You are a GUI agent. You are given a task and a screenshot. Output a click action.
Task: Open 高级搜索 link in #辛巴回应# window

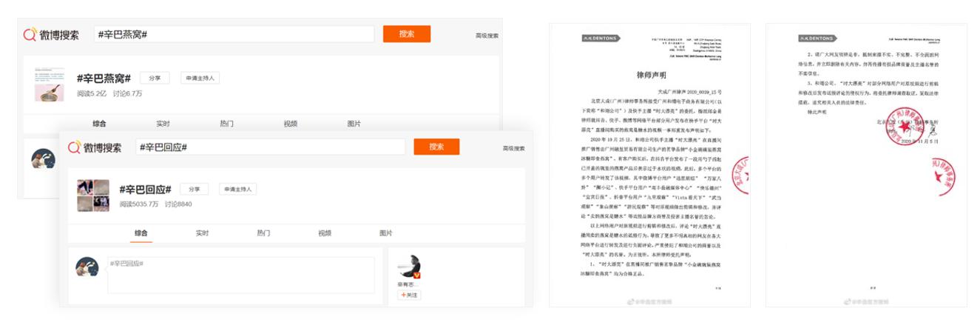[514, 148]
